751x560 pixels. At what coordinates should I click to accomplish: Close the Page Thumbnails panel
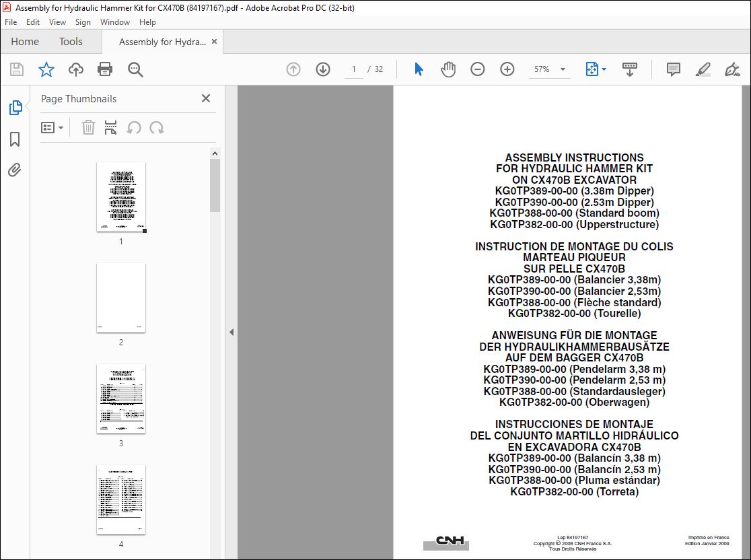point(206,98)
